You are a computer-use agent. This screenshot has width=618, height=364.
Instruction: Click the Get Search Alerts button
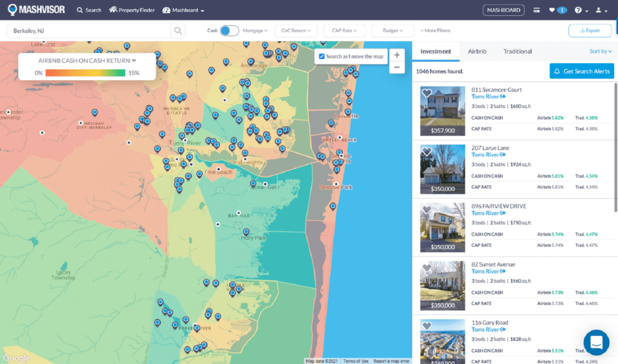point(582,71)
